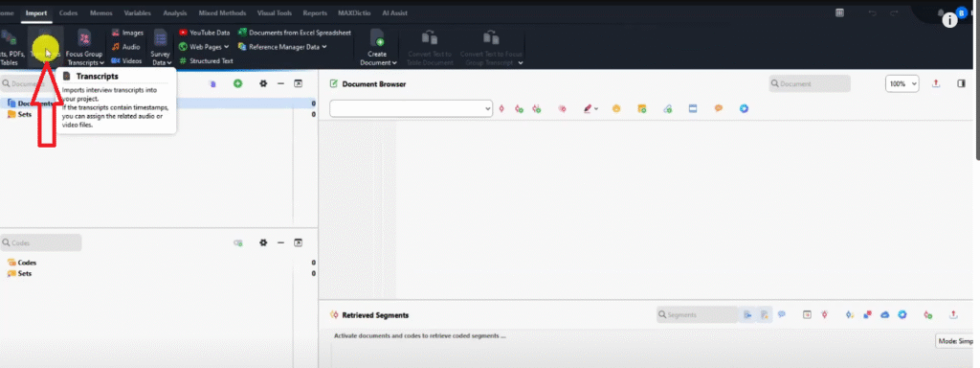Select the highlight coding pen icon
This screenshot has width=980, height=368.
pos(587,108)
